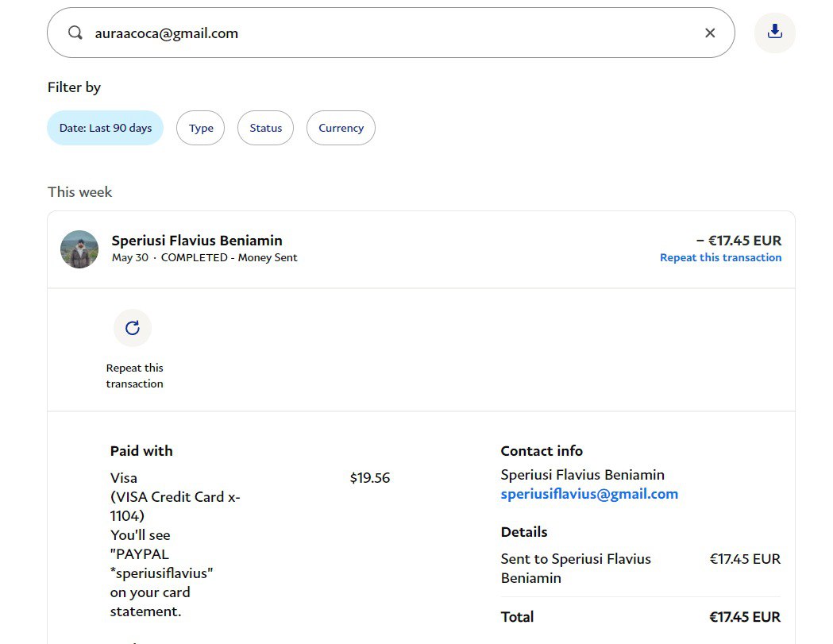This screenshot has width=833, height=644.
Task: Collapse transaction by clicking recipient name header
Action: click(197, 241)
